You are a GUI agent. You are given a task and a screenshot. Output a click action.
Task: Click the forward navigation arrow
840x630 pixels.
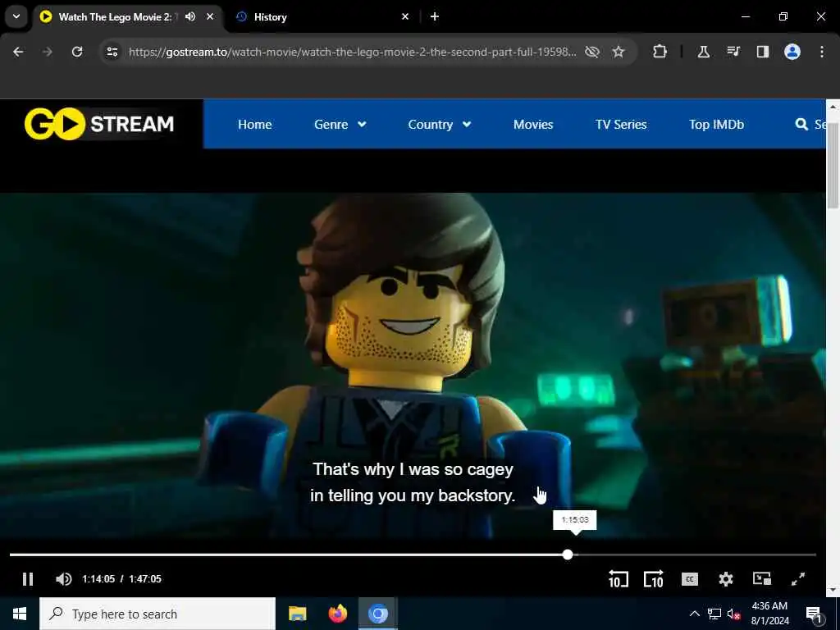[48, 52]
